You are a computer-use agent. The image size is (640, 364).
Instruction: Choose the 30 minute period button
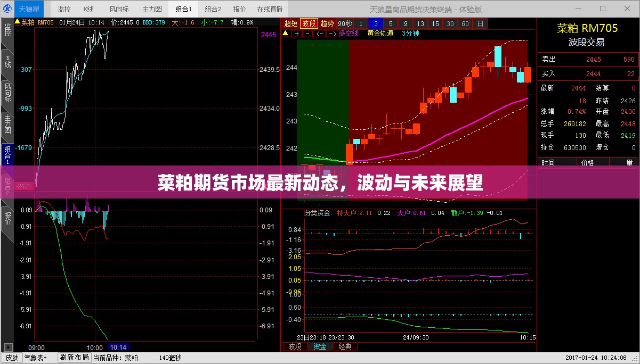coord(450,23)
